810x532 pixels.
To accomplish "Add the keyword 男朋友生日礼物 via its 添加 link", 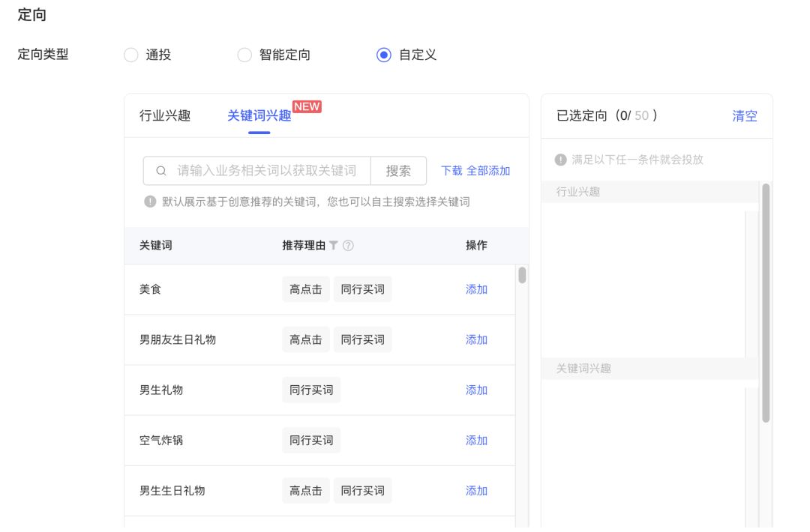I will coord(476,339).
